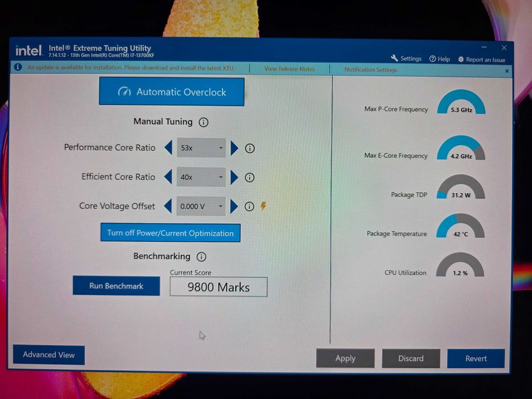The width and height of the screenshot is (532, 399).
Task: Click the Package Temperature 42 °C gauge
Action: click(x=460, y=226)
